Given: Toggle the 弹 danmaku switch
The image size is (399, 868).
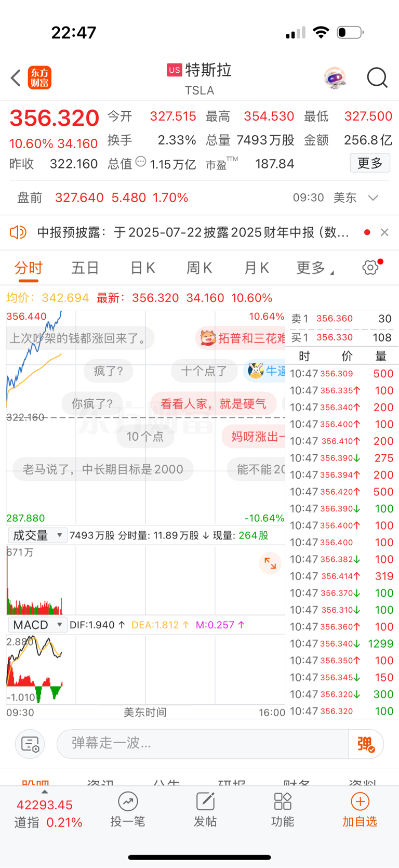Looking at the screenshot, I should (366, 744).
